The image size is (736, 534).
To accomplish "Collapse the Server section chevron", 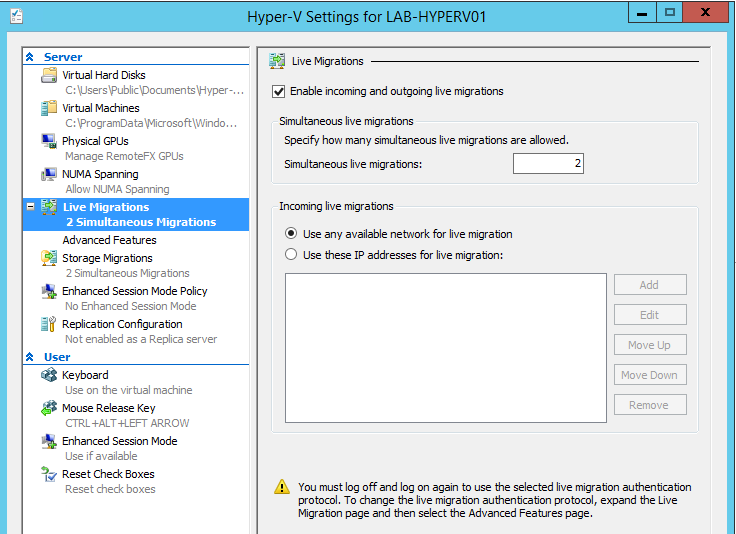I will [30, 57].
